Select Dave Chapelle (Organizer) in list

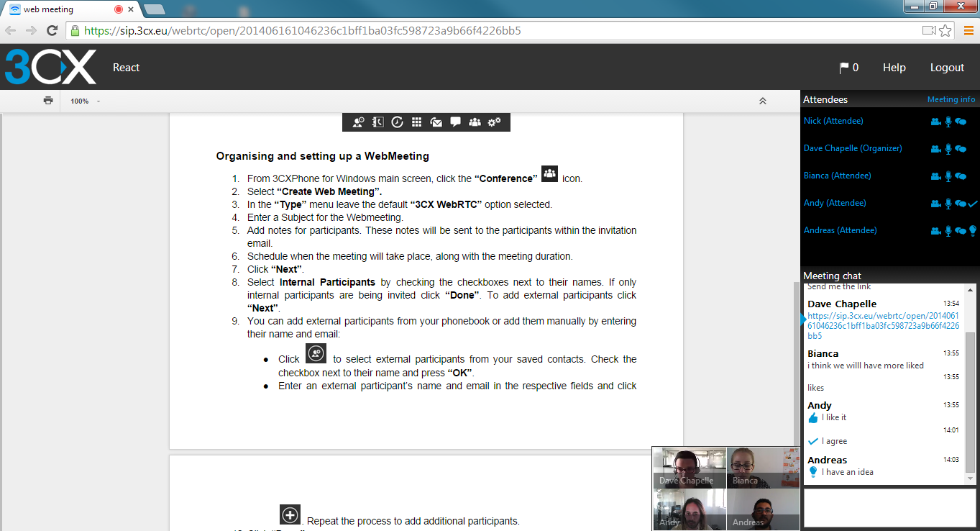(x=853, y=148)
